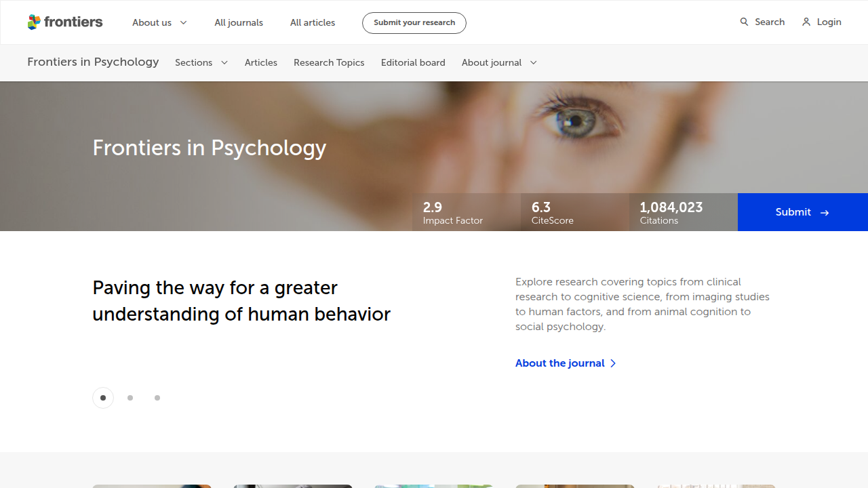Image resolution: width=868 pixels, height=488 pixels.
Task: Expand the About us dropdown
Action: [x=159, y=22]
